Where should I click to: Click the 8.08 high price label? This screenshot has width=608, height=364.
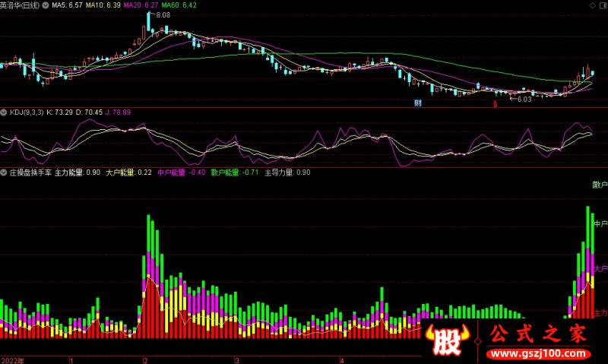(x=163, y=14)
